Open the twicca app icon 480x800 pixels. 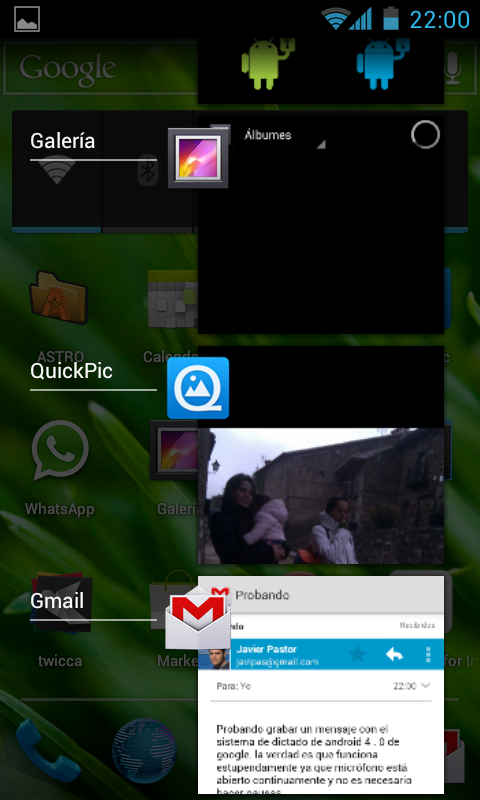(x=61, y=602)
